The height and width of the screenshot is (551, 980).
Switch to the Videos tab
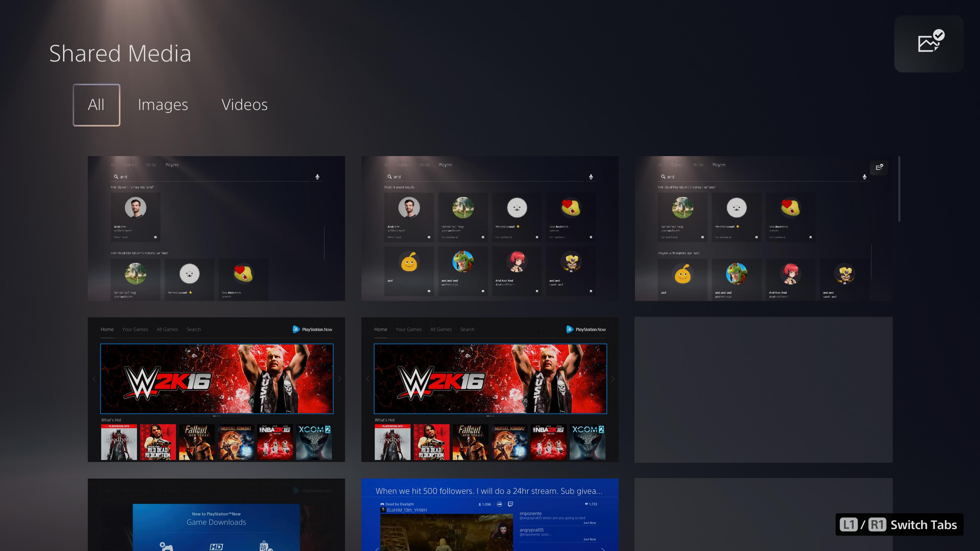pos(245,105)
